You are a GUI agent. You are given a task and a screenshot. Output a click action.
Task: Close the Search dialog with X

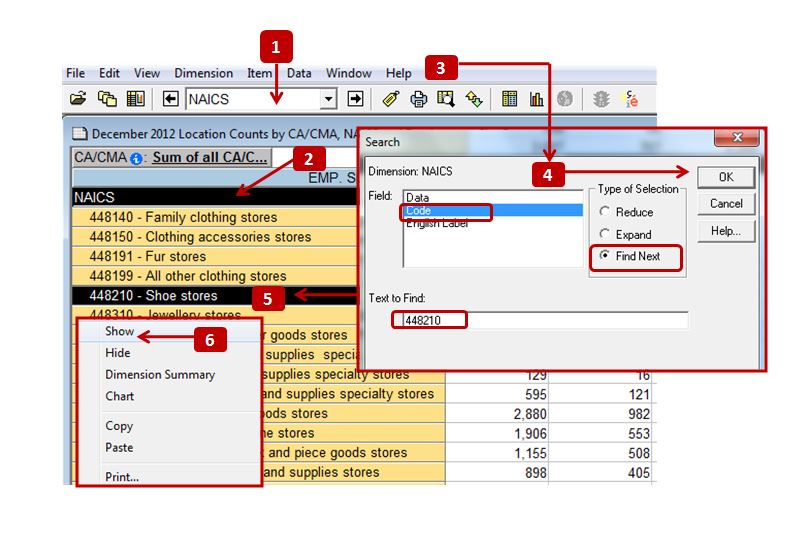(x=737, y=137)
